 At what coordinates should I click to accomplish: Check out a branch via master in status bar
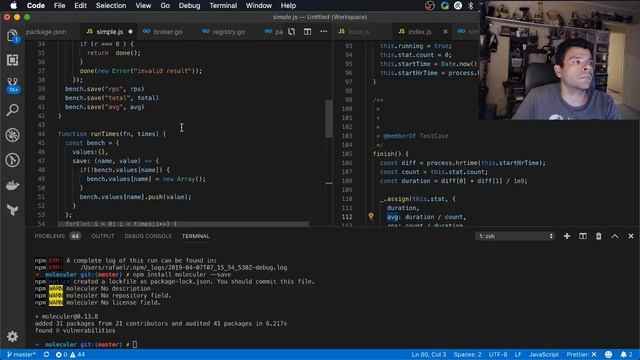tap(21, 354)
